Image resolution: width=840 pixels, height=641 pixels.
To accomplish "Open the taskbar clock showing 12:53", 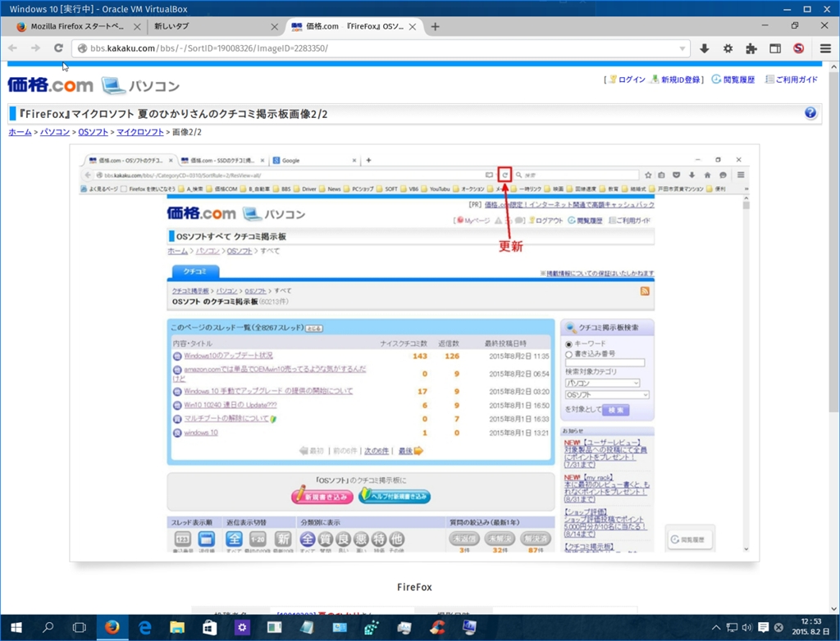I will click(x=810, y=627).
